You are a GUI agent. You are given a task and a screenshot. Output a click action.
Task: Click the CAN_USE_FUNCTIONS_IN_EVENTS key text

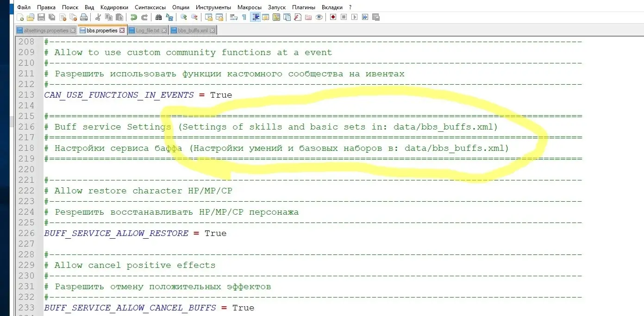(x=119, y=95)
